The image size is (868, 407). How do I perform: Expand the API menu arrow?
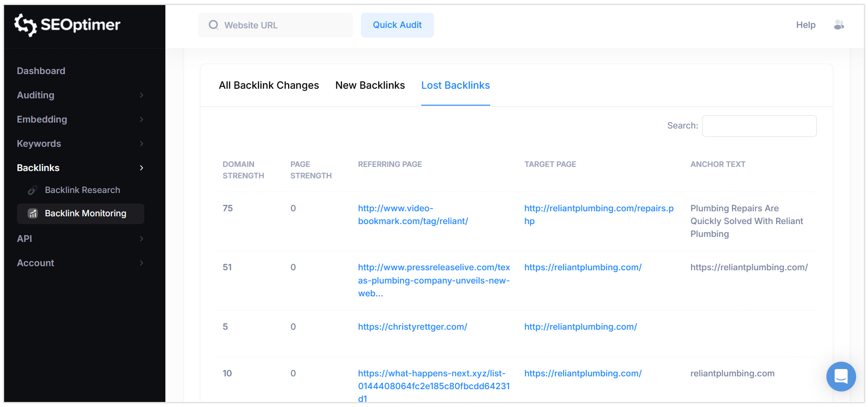(x=142, y=239)
